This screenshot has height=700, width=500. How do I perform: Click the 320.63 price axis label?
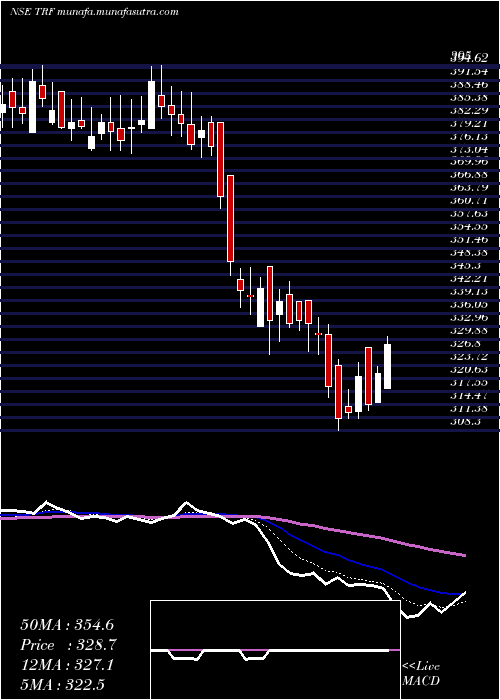point(469,369)
